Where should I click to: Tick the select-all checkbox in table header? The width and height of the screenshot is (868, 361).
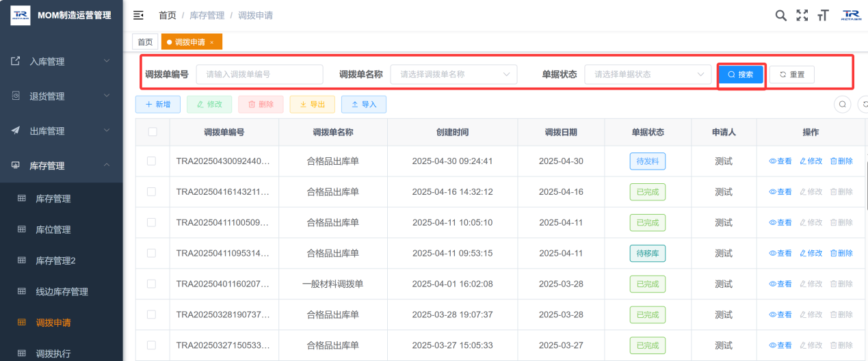(153, 132)
